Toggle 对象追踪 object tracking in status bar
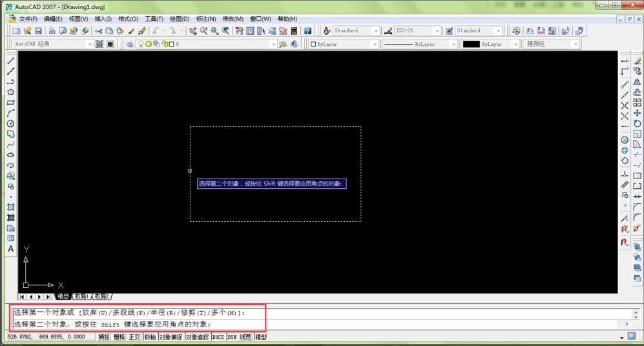 pos(197,337)
